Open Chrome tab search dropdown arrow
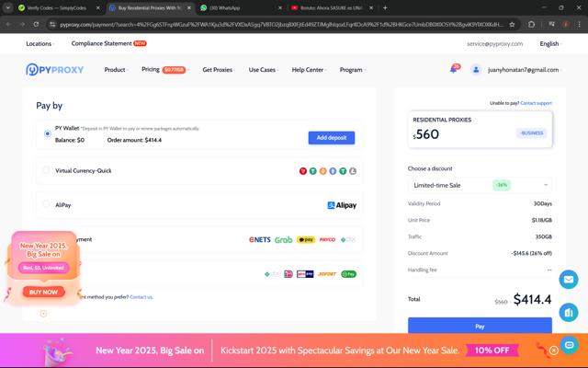588x368 pixels. [x=8, y=7]
